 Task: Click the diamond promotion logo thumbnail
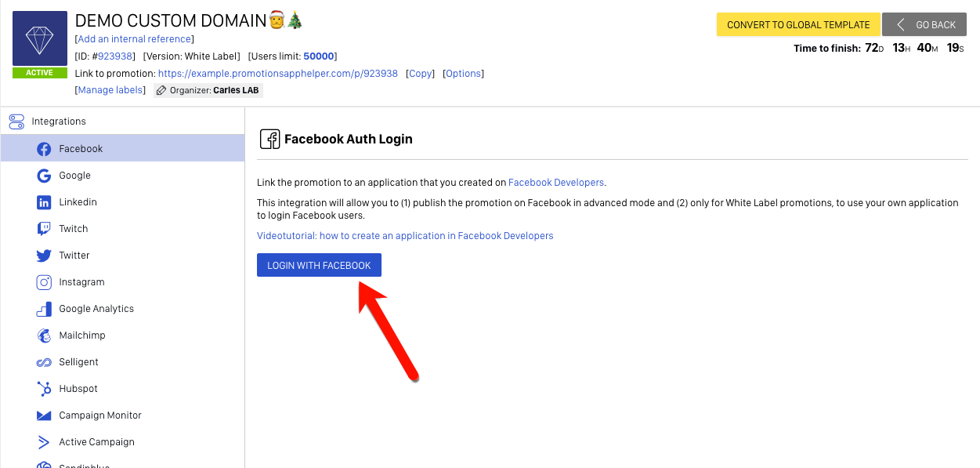pyautogui.click(x=39, y=38)
